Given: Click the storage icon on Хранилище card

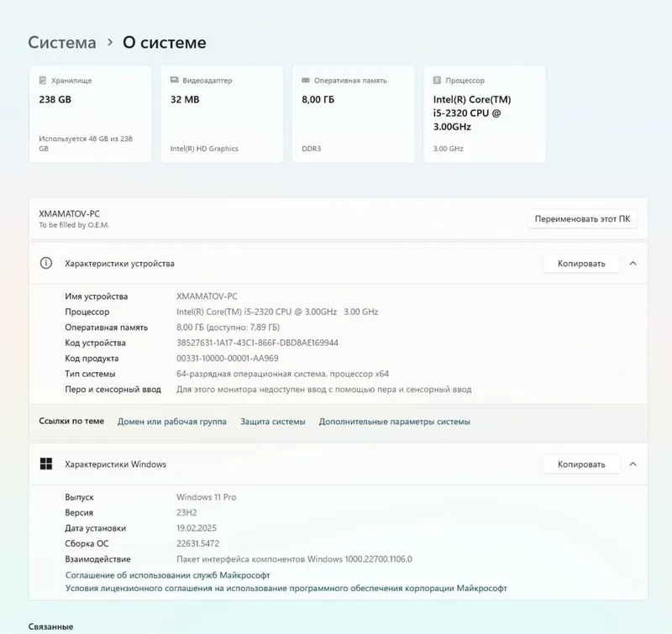Looking at the screenshot, I should [43, 80].
